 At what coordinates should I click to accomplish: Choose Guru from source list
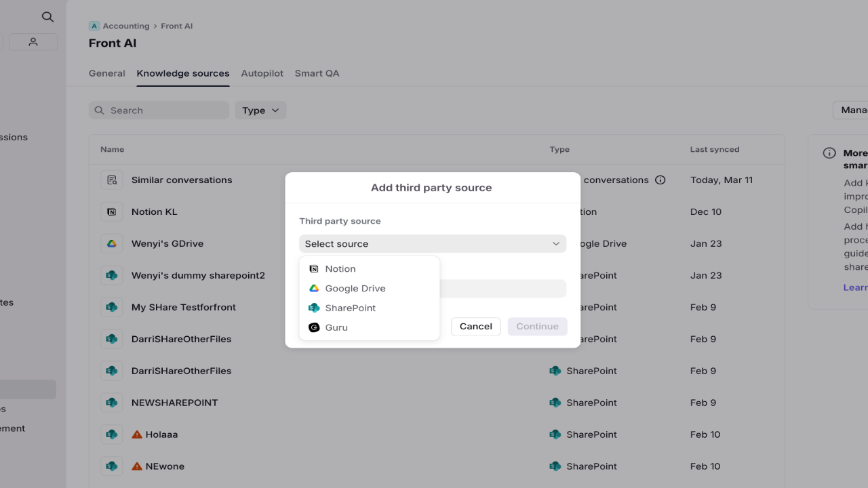[370, 327]
